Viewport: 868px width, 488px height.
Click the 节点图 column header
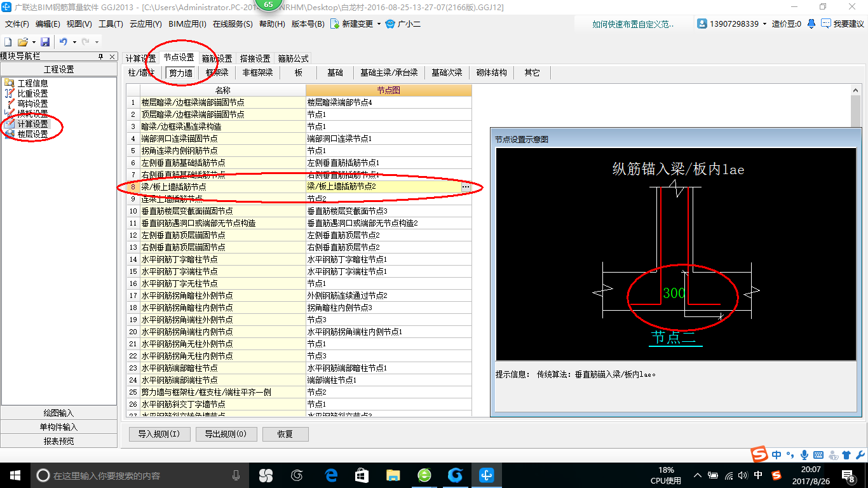point(389,90)
